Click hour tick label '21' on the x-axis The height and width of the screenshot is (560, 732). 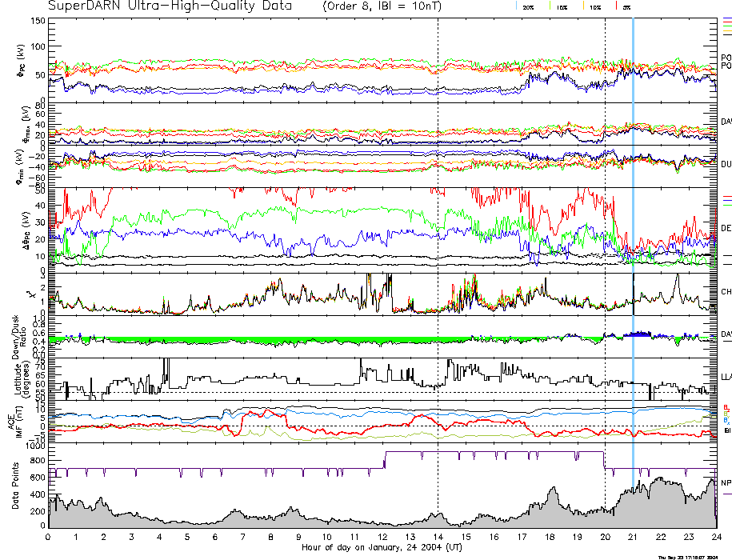[x=633, y=537]
